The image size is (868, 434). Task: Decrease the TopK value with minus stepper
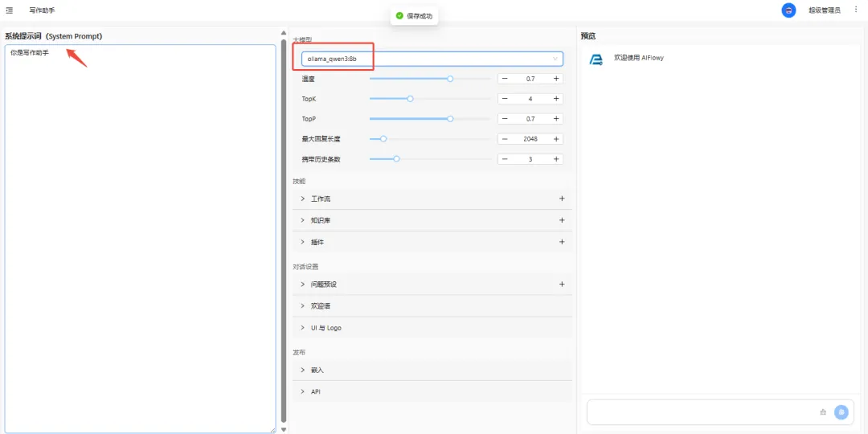tap(505, 99)
